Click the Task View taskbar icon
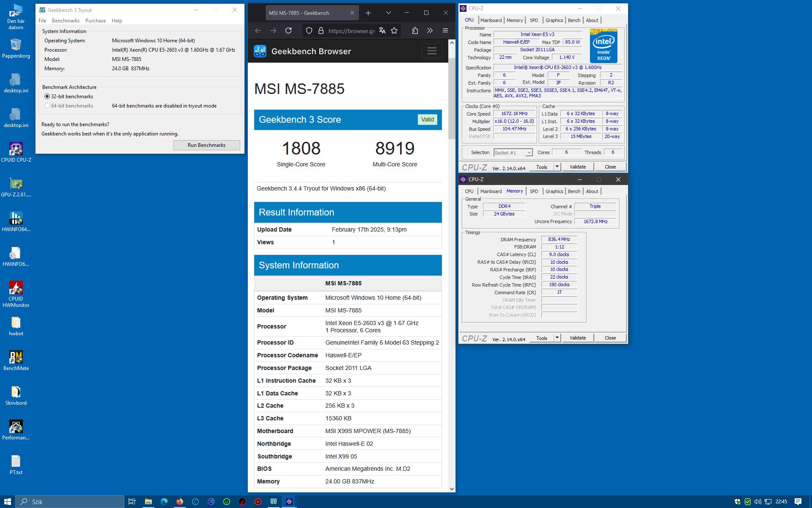 [x=132, y=502]
